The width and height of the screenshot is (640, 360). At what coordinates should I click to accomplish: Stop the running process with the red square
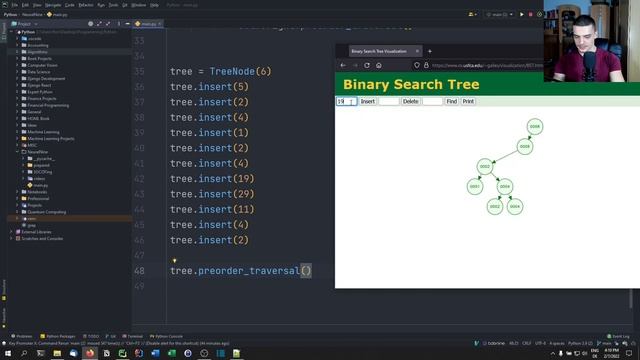click(531, 14)
